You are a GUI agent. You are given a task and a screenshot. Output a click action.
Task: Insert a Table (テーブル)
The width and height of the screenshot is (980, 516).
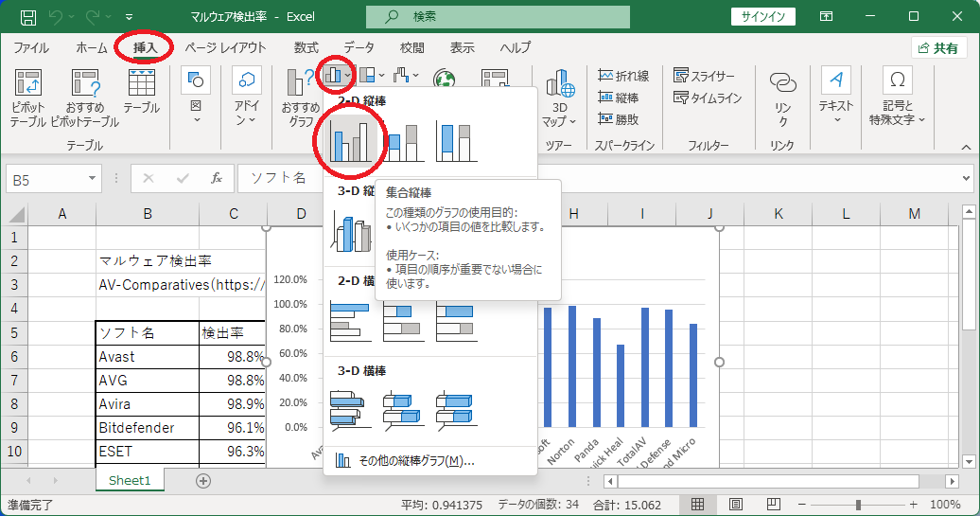(142, 92)
